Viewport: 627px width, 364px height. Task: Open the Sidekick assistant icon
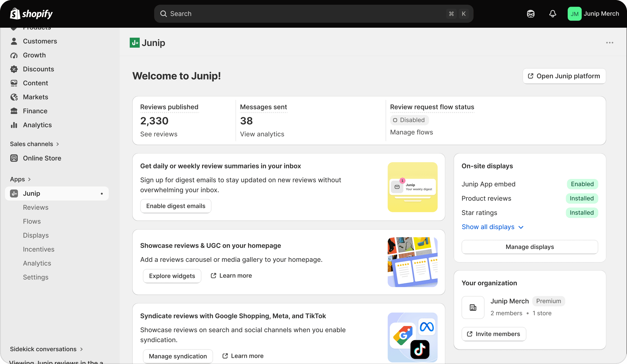(x=531, y=14)
